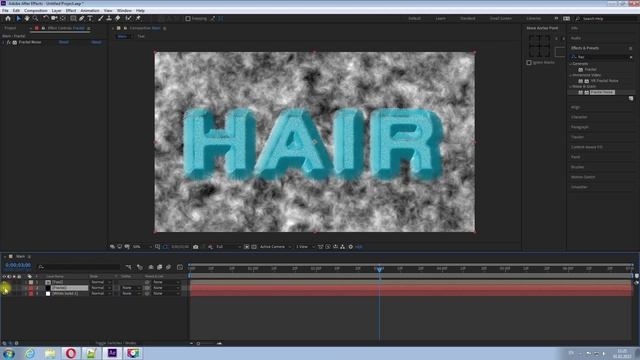Open the Effect menu
This screenshot has width=640, height=360.
coord(71,11)
